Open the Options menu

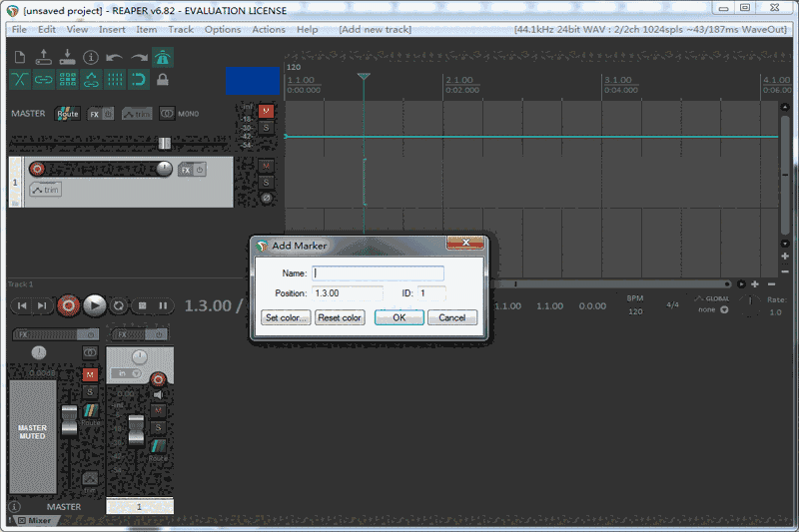[x=223, y=29]
